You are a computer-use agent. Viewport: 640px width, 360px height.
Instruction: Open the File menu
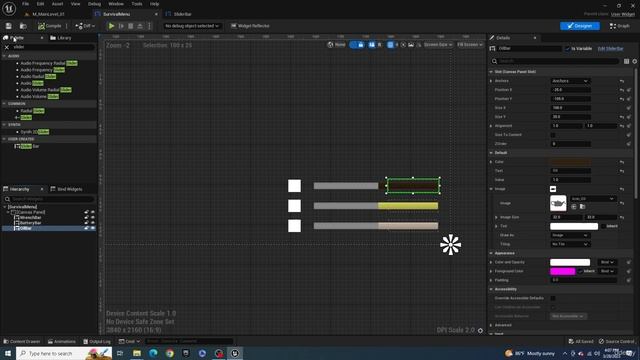coord(25,4)
